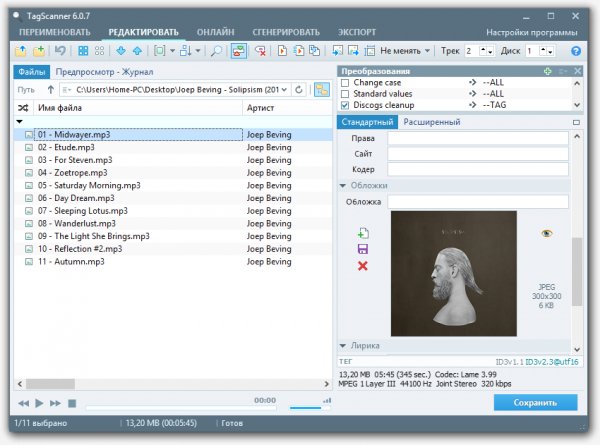The image size is (600, 445).
Task: Maximize tag panel with the small square icon
Action: [576, 122]
